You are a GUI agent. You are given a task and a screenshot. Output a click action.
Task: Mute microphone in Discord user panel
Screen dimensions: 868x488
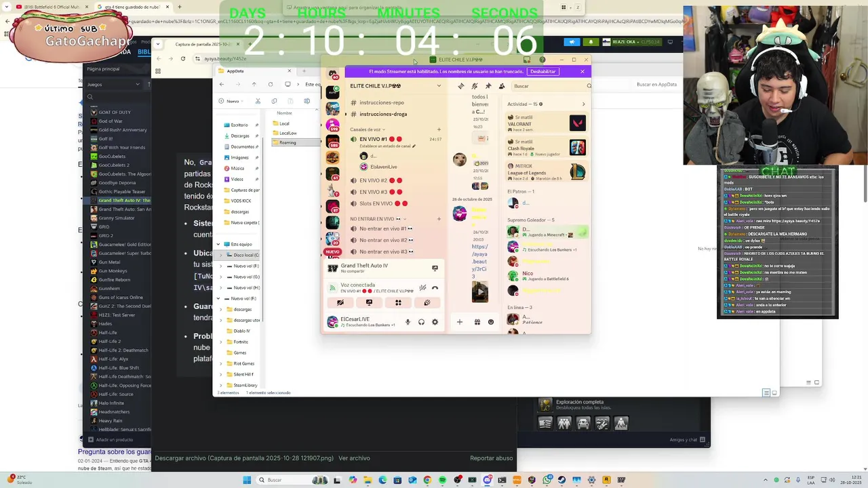click(408, 322)
